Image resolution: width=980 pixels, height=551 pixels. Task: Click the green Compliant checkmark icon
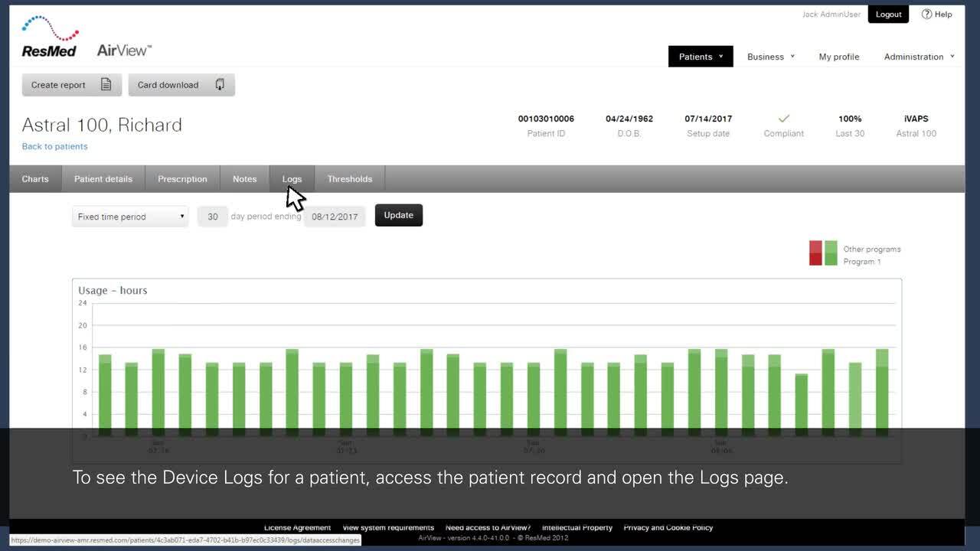coord(783,119)
